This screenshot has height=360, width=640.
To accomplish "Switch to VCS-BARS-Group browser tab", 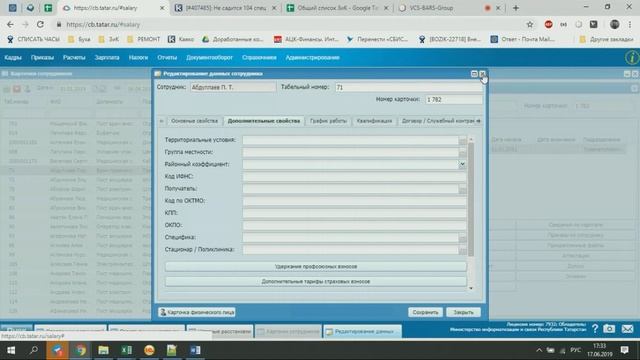I will tap(449, 8).
